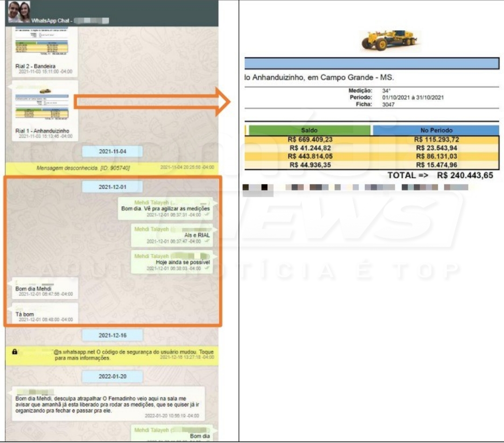
Task: Select the 'R$ 669.409,23' saldo cell
Action: pyautogui.click(x=310, y=140)
